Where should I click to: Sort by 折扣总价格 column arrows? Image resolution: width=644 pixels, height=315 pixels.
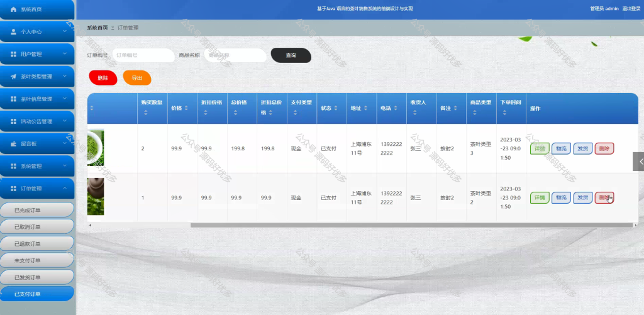[271, 113]
